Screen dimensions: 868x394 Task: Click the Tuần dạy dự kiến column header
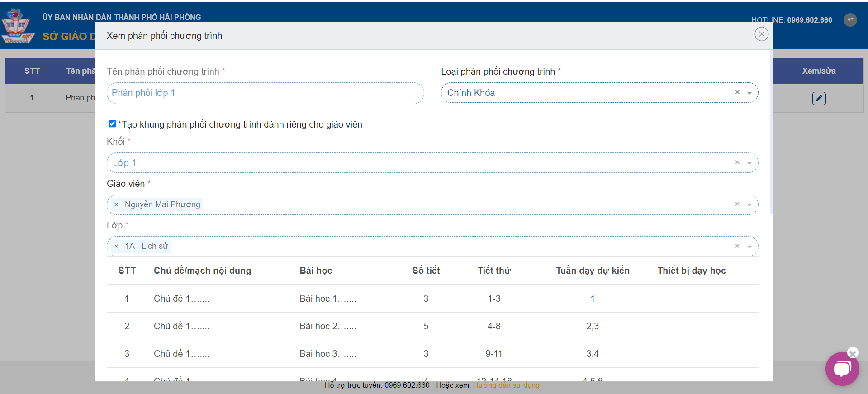click(592, 271)
